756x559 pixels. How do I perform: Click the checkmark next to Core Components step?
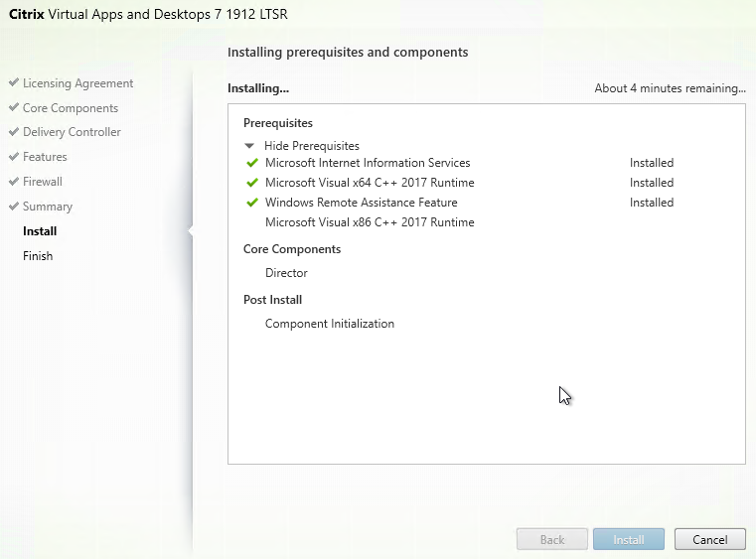pos(13,108)
